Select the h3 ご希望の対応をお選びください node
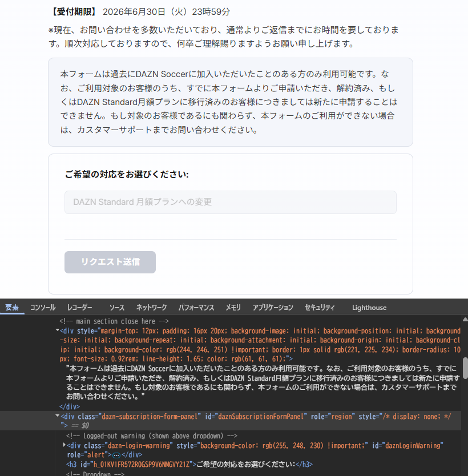 pos(189,465)
